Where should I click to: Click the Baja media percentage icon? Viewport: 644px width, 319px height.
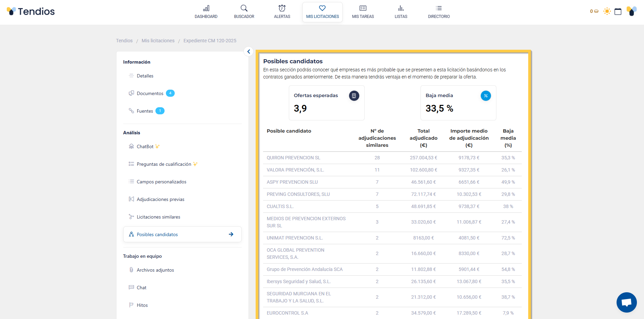pos(486,96)
